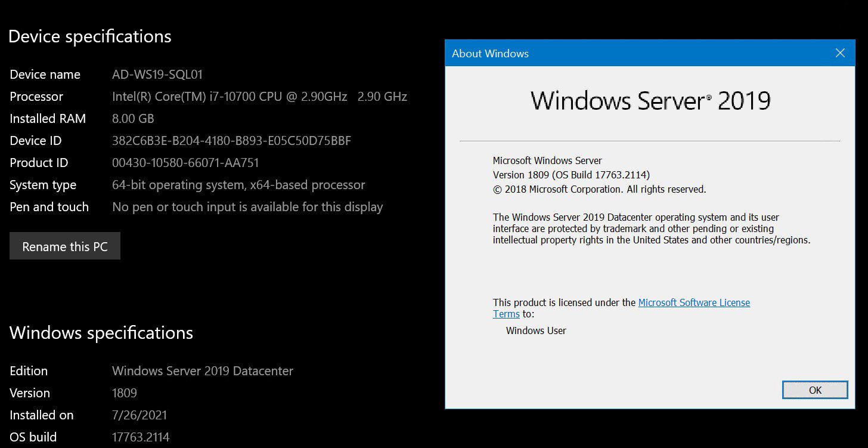The image size is (868, 448).
Task: Click the Rename this PC button
Action: tap(65, 246)
